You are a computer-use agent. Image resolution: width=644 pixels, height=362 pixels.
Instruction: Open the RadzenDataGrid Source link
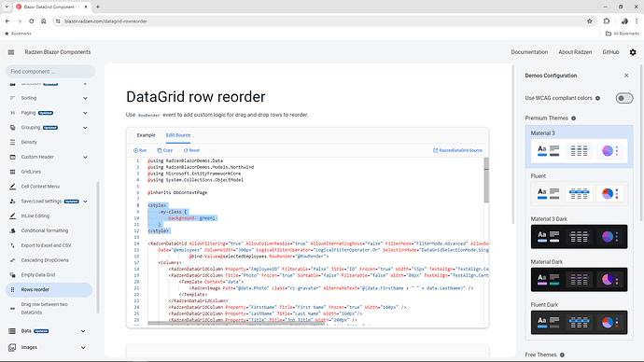[457, 150]
